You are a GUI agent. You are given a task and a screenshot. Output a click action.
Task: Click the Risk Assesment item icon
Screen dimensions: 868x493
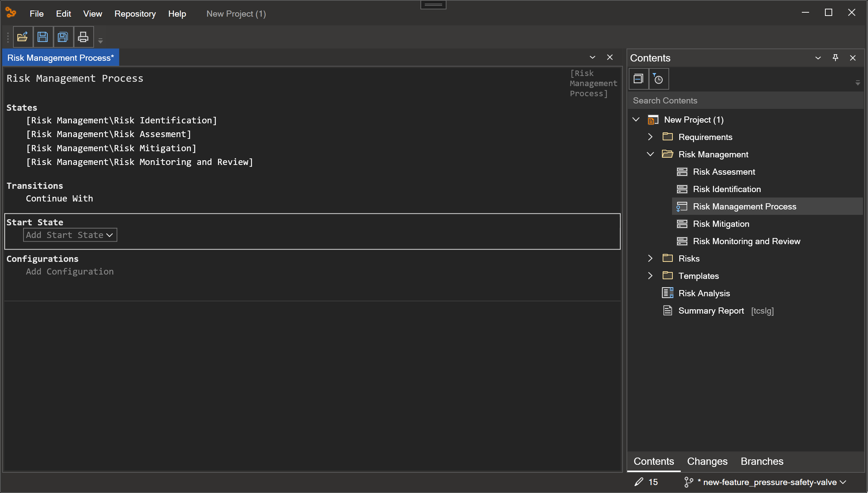(682, 172)
